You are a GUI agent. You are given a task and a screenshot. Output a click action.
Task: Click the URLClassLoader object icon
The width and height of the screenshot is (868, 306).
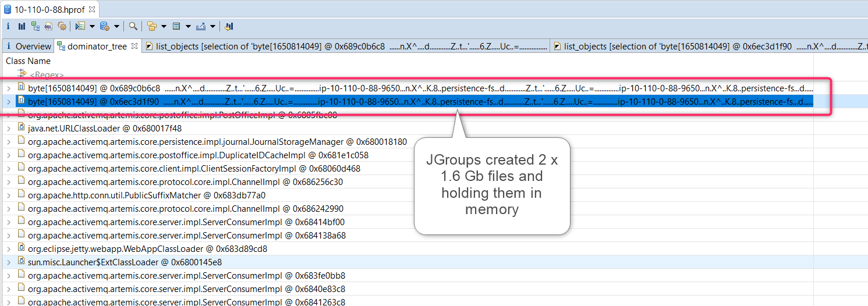22,127
